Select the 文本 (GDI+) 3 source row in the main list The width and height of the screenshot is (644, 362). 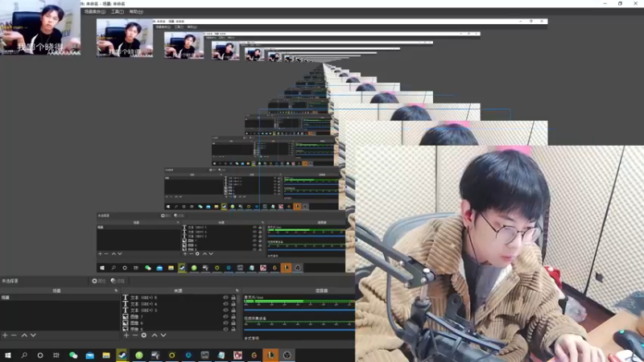[x=180, y=311]
